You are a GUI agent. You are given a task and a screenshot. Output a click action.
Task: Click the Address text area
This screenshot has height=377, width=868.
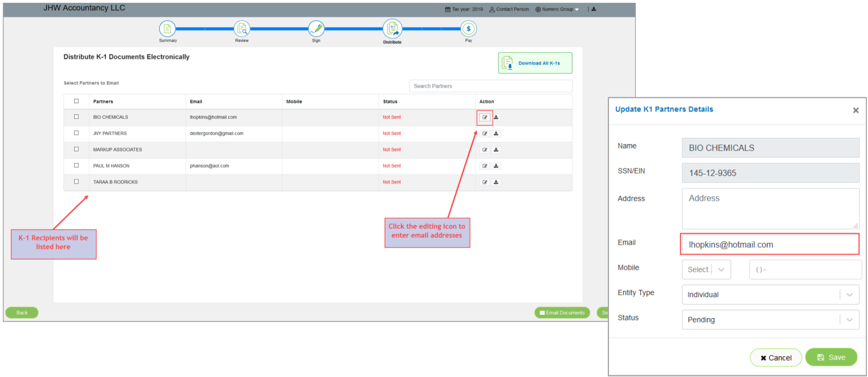click(770, 208)
